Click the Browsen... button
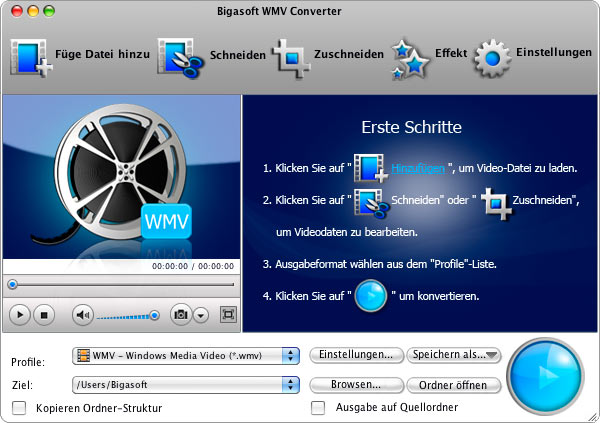The width and height of the screenshot is (600, 423). (x=356, y=385)
